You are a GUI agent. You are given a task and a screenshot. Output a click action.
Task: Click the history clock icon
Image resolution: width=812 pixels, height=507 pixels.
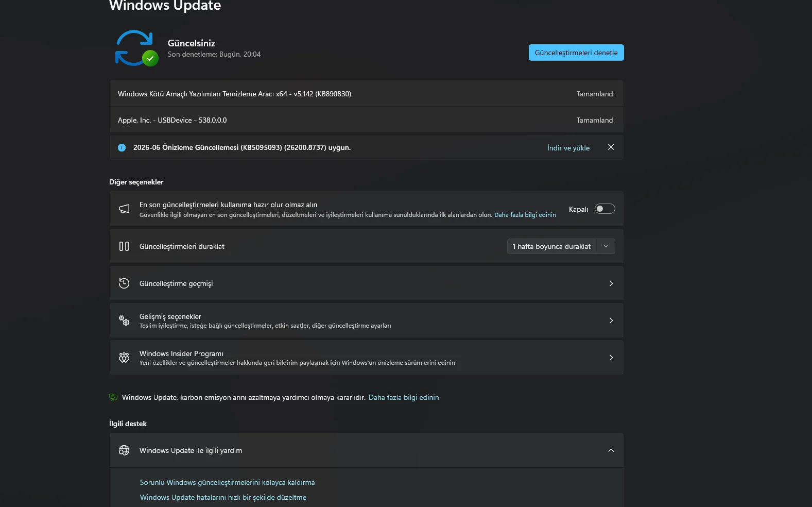tap(124, 283)
